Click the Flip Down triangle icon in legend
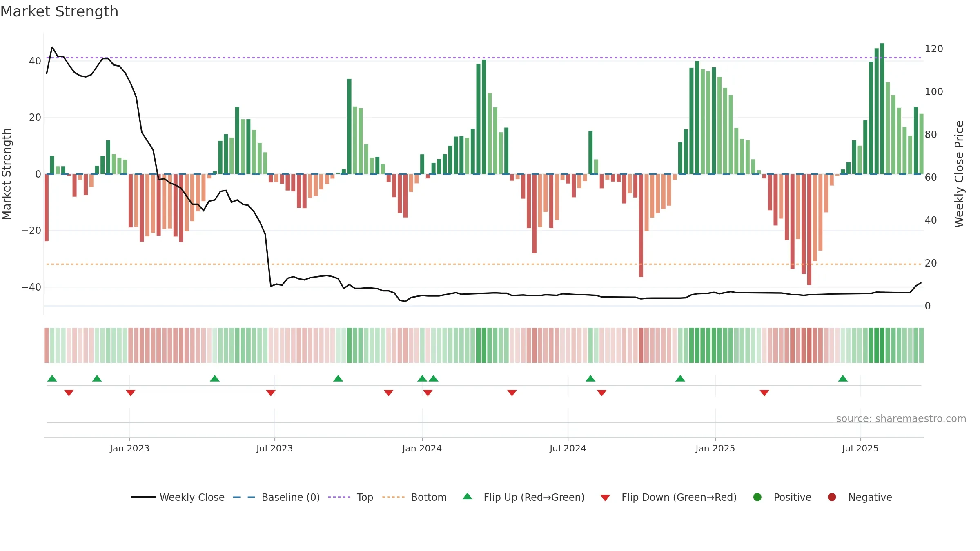Screen dimensions: 980x551 click(605, 498)
